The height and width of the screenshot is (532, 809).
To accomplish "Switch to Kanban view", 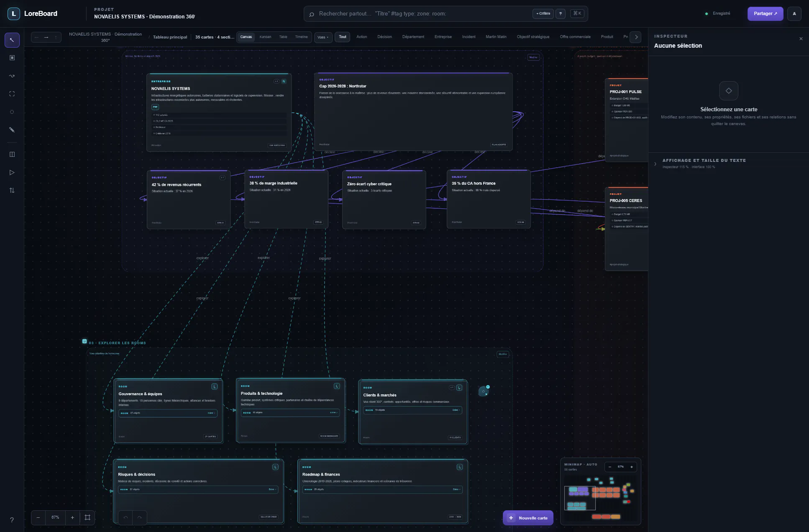I will click(x=265, y=37).
